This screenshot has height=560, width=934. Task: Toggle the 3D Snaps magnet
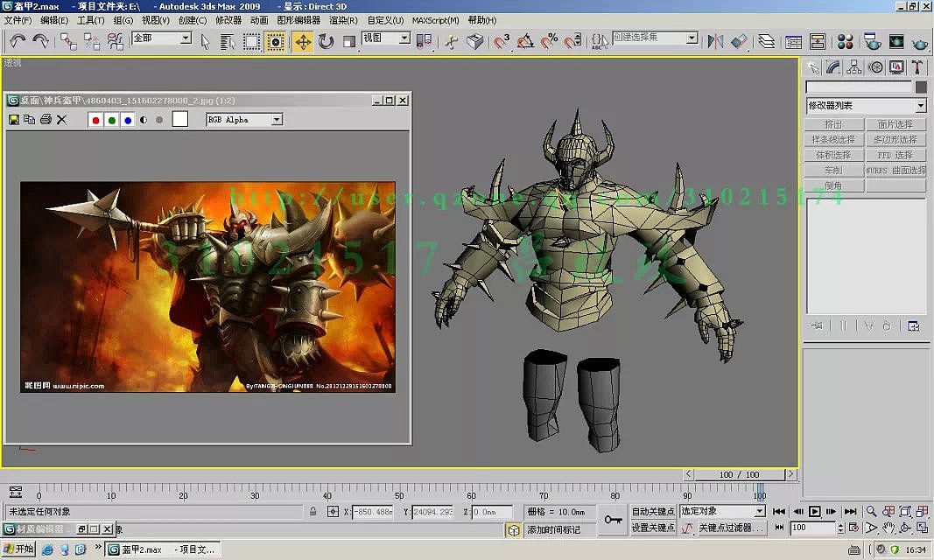click(502, 41)
